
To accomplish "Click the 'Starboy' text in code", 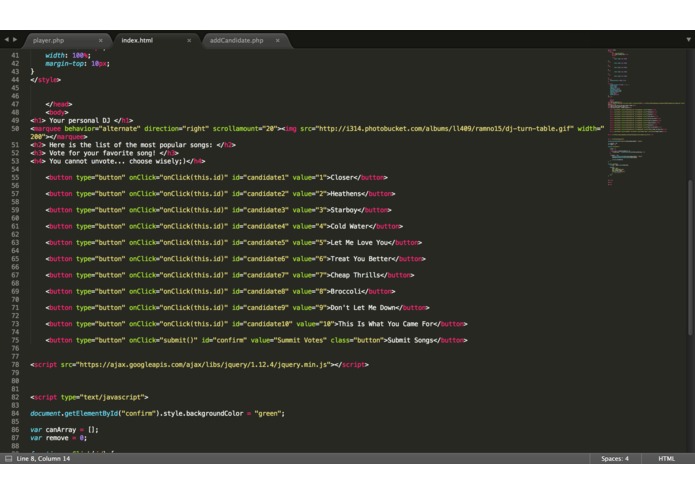I will (x=344, y=210).
